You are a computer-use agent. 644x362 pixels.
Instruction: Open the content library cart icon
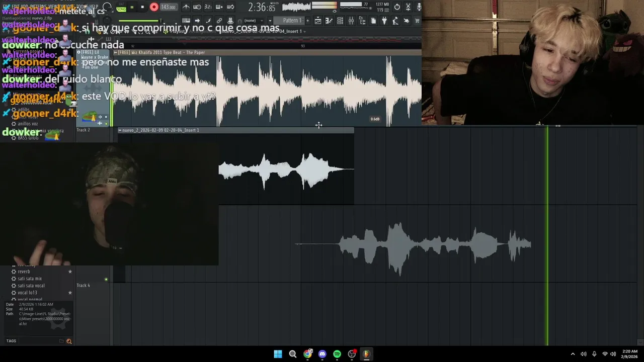417,21
